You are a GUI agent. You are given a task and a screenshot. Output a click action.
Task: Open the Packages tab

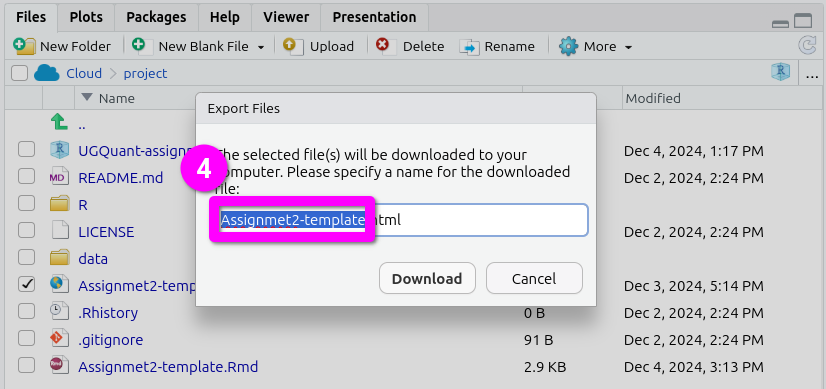[x=156, y=17]
